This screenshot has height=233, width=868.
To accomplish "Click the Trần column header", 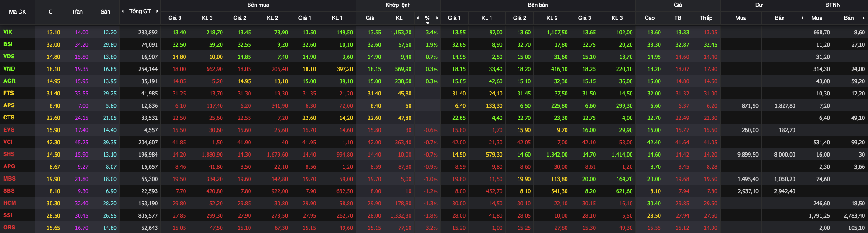I will (x=77, y=12).
